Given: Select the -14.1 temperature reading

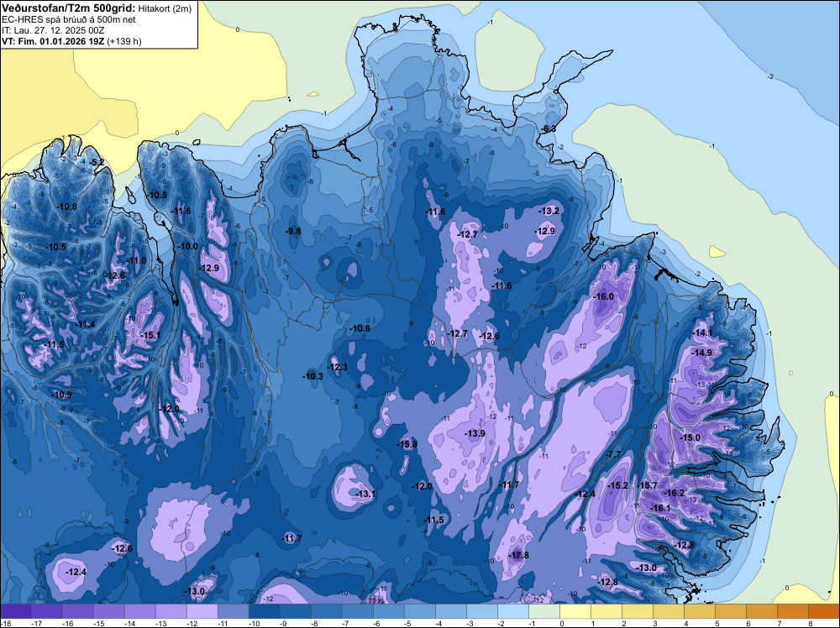Looking at the screenshot, I should [x=702, y=333].
